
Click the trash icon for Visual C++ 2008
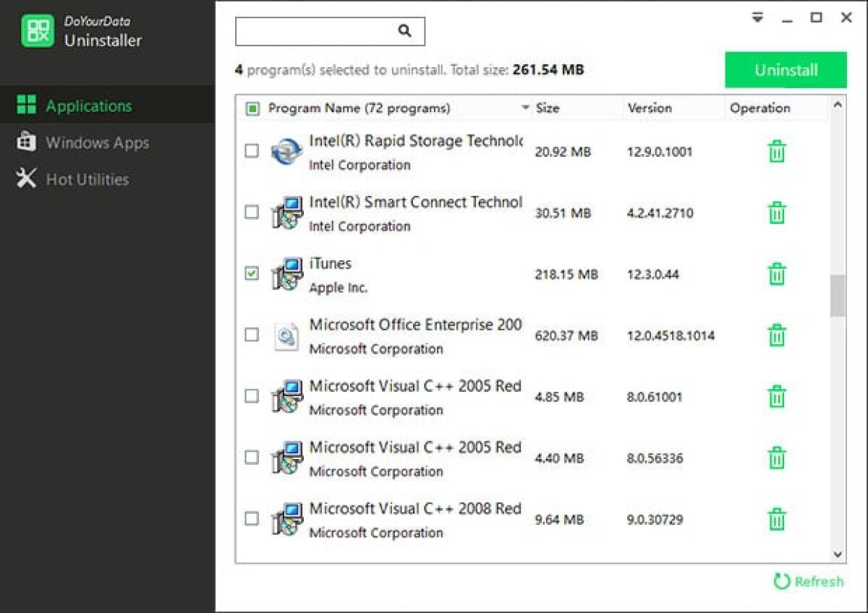coord(776,519)
